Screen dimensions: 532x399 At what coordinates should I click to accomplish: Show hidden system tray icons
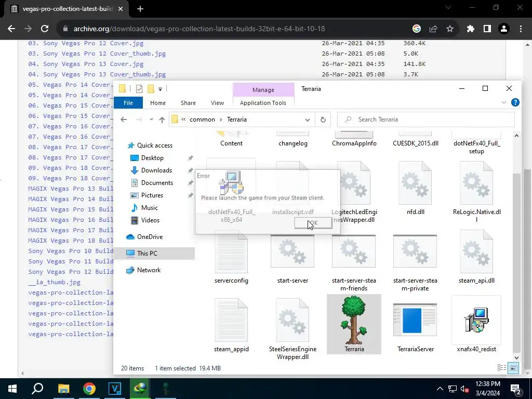[440, 389]
